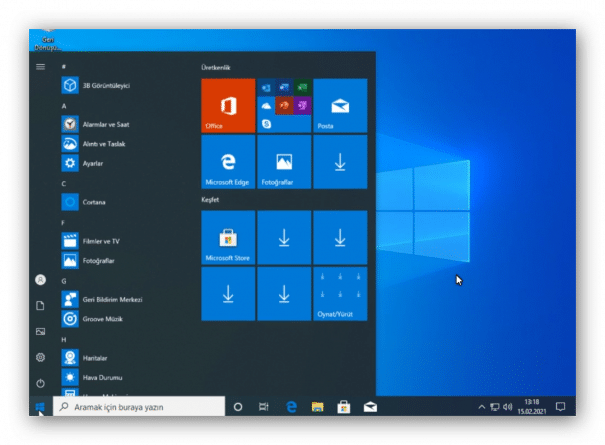
Task: Launch Hava Durumu app
Action: 93,377
